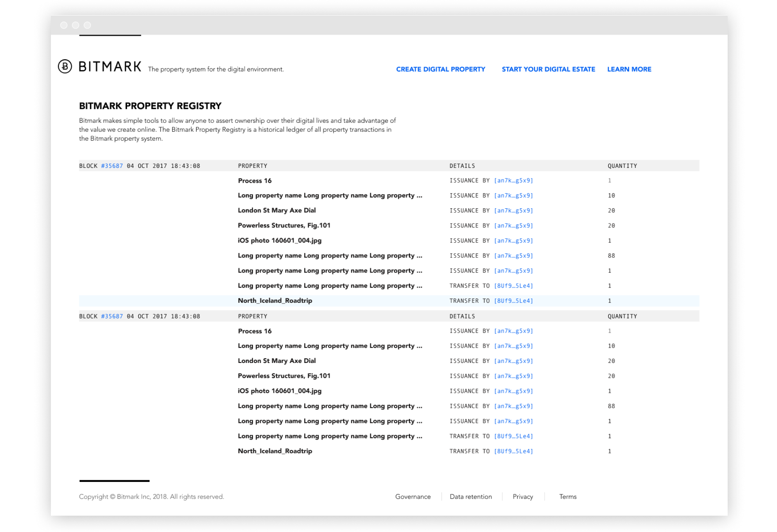Screen dimensions: 777x532
Task: Select lower block's long property with quantity 88
Action: 330,406
